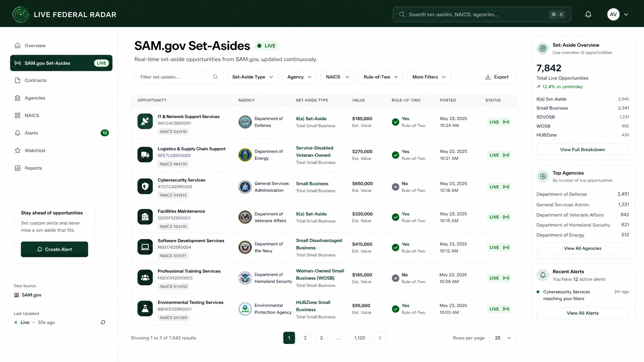Click the Environmental Testing flask icon

coord(145,308)
